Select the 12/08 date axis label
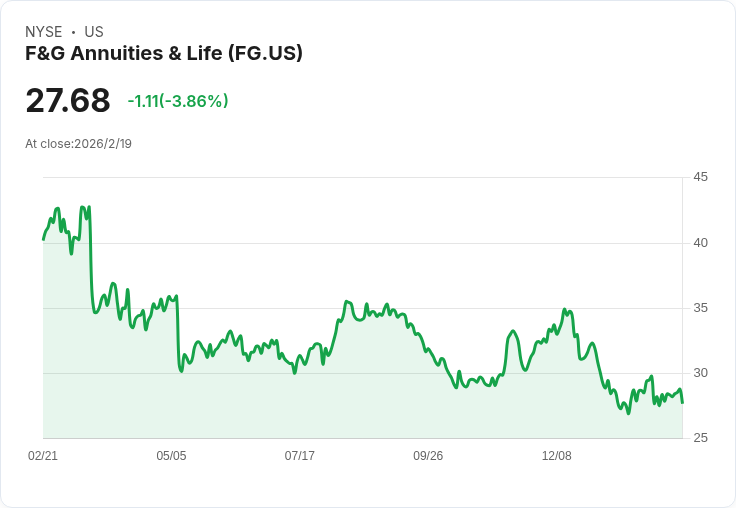Viewport: 736px width, 508px height. (x=557, y=456)
